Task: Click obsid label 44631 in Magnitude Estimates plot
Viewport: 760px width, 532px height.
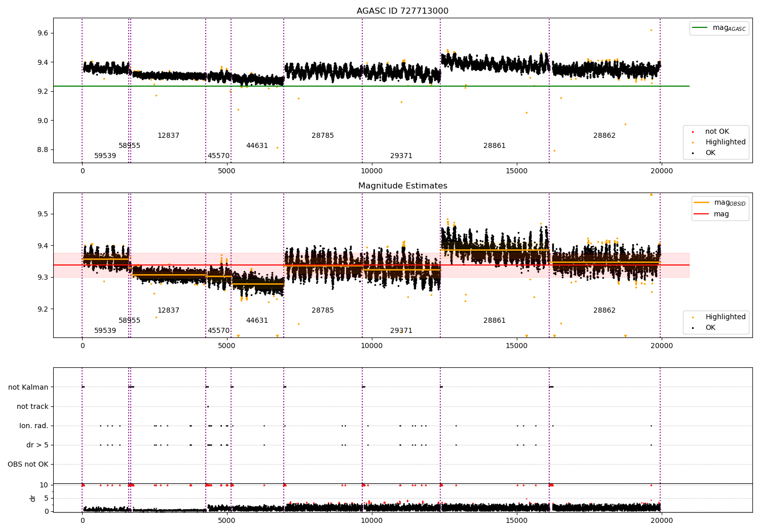Action: pos(257,321)
